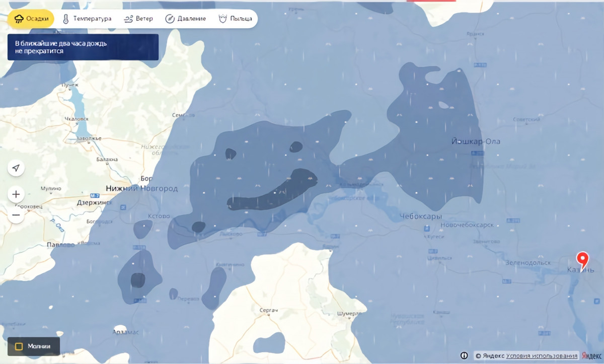
Task: Click the my location arrow button
Action: pyautogui.click(x=16, y=168)
